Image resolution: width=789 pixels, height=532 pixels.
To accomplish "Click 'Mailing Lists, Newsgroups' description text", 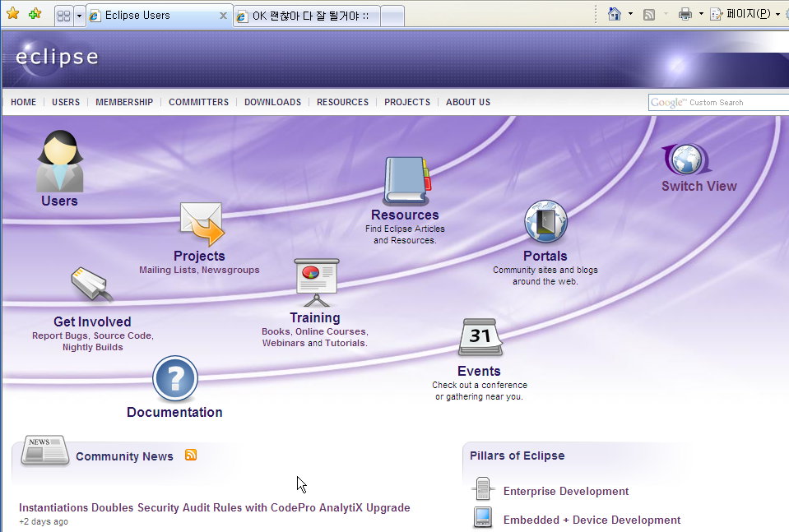I will pos(199,270).
